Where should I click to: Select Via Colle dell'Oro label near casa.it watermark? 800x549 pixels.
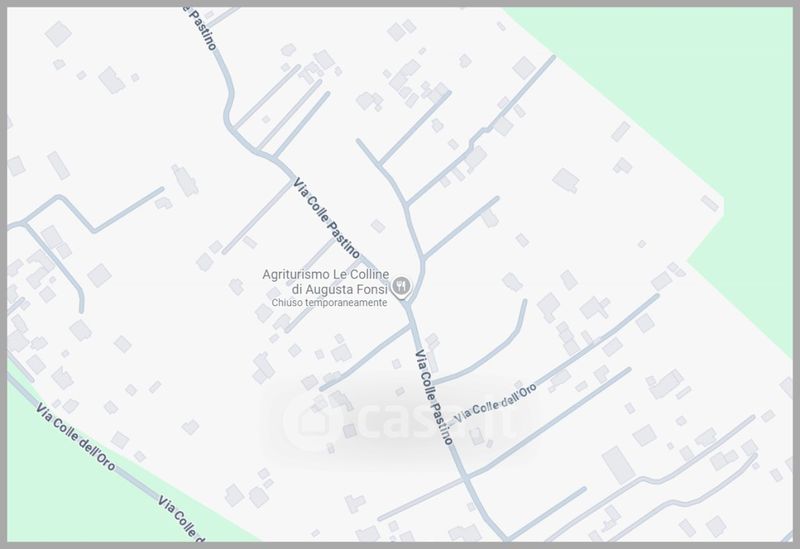(495, 403)
